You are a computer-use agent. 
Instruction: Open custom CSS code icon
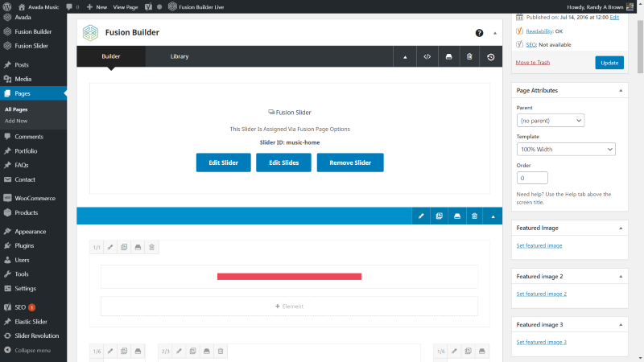[427, 56]
